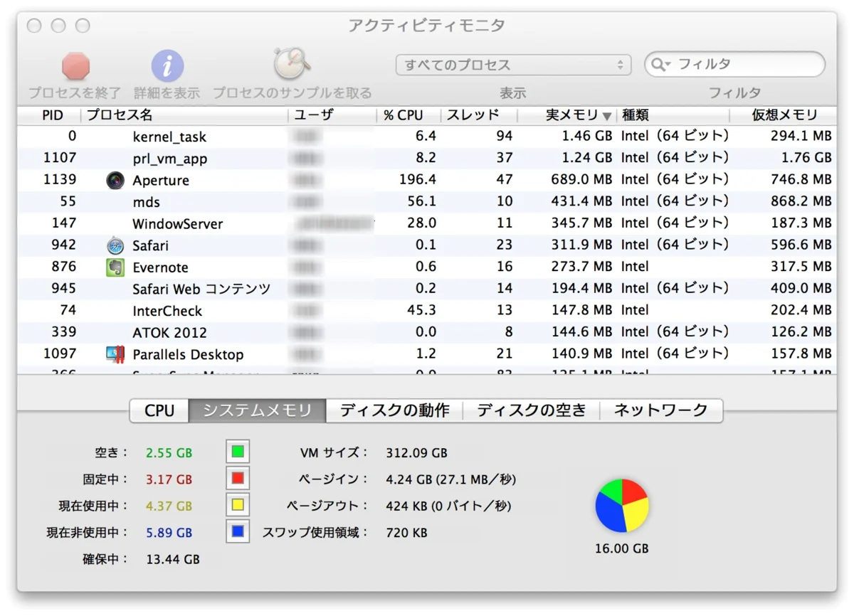Screen dimensions: 854x616
Task: Open the すべてのプロセス dropdown
Action: pyautogui.click(x=513, y=65)
